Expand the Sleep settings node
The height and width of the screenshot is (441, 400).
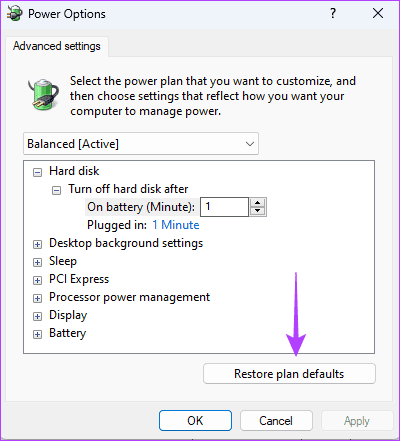pos(37,262)
